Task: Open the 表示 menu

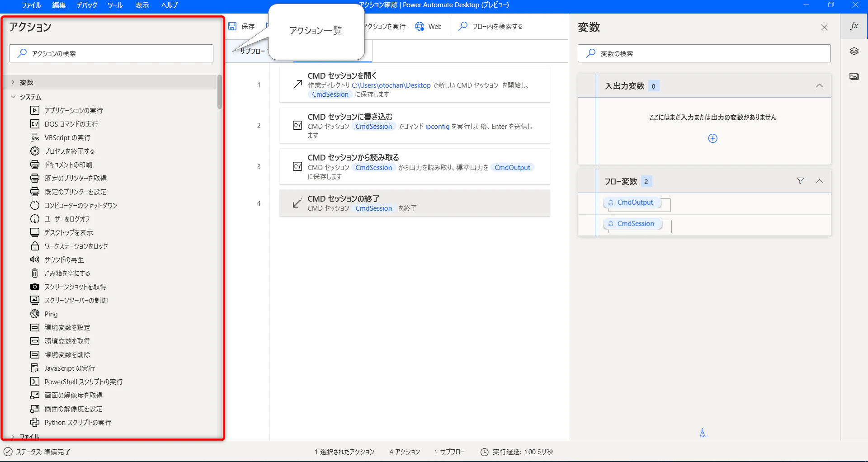Action: (x=142, y=5)
